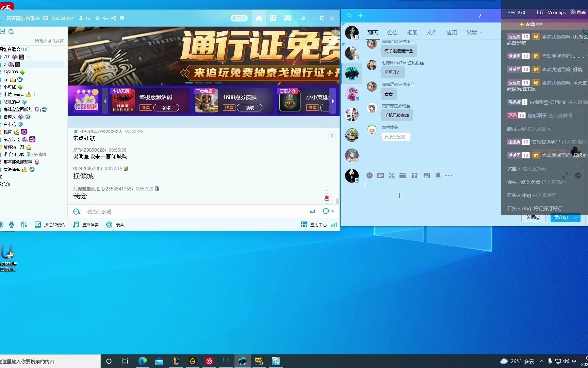
Task: Click the message history clock icon
Action: 578,175
